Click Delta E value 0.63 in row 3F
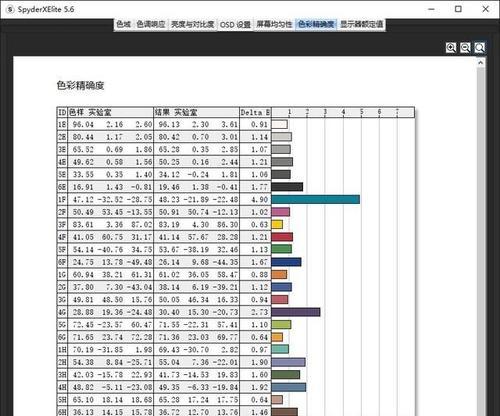 tap(259, 224)
